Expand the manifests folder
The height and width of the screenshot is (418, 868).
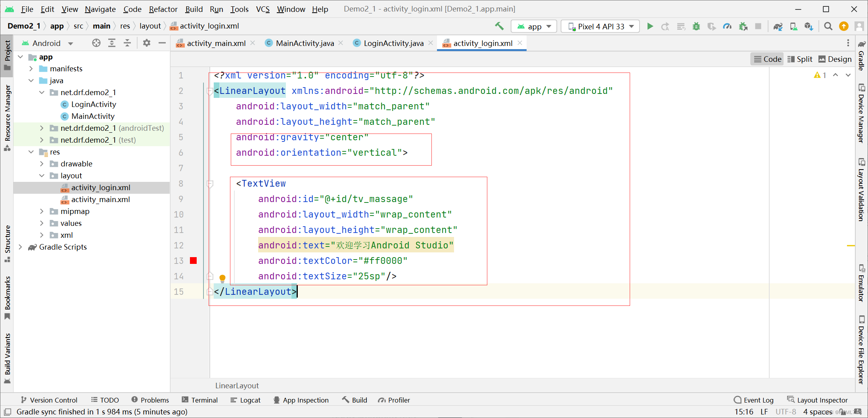[31, 69]
